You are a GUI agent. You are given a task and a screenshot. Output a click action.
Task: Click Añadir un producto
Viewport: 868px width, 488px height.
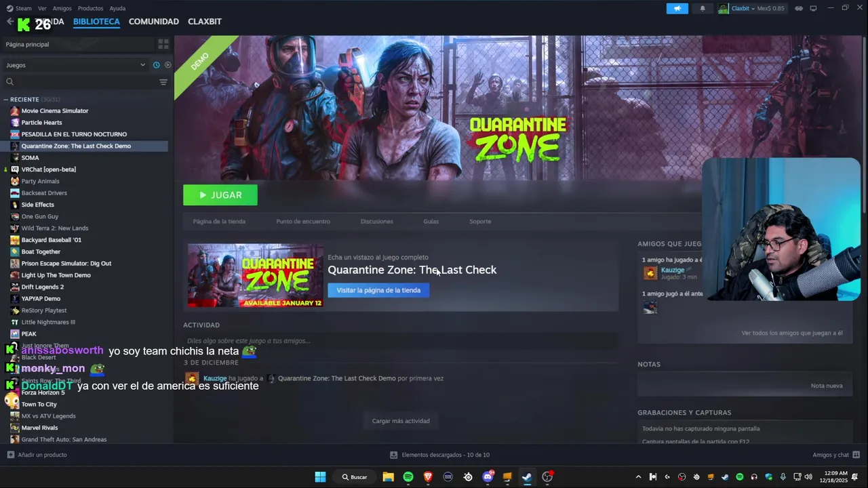[x=37, y=455]
